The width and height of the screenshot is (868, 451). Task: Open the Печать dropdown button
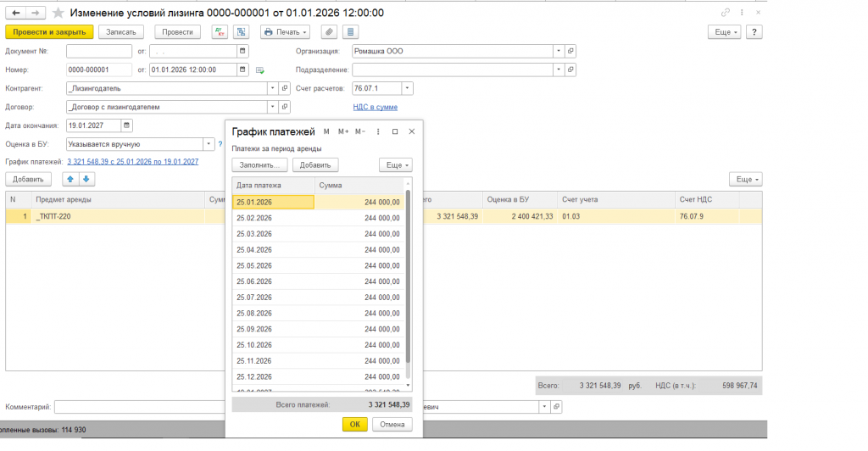click(285, 32)
